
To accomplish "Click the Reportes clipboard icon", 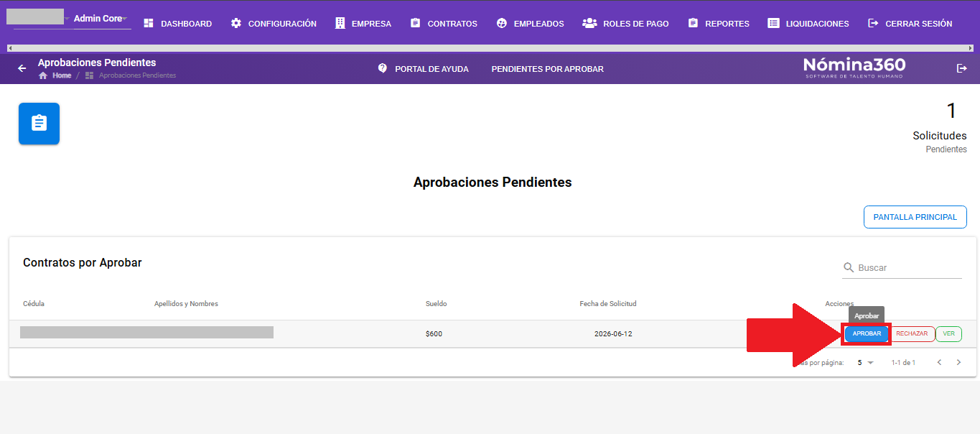I will pos(693,24).
